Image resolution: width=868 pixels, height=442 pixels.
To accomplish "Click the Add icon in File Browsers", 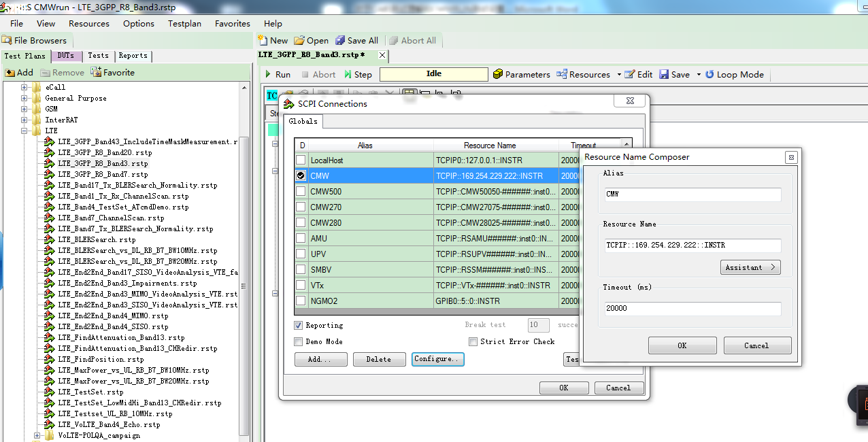I will click(x=10, y=73).
